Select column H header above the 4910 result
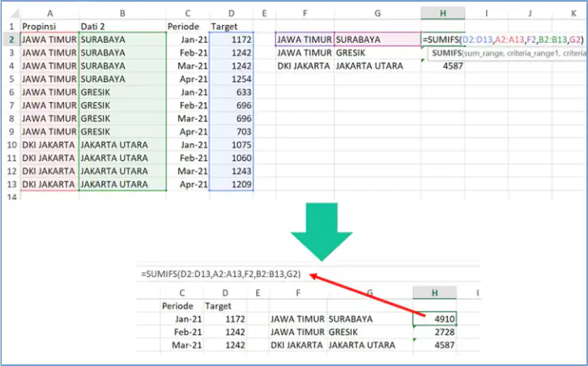 [435, 293]
